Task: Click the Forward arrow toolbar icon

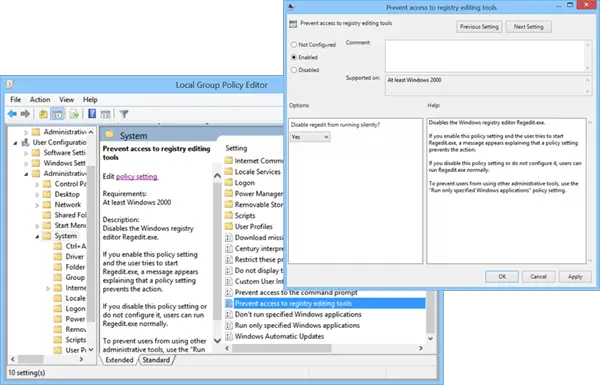Action: tap(25, 114)
